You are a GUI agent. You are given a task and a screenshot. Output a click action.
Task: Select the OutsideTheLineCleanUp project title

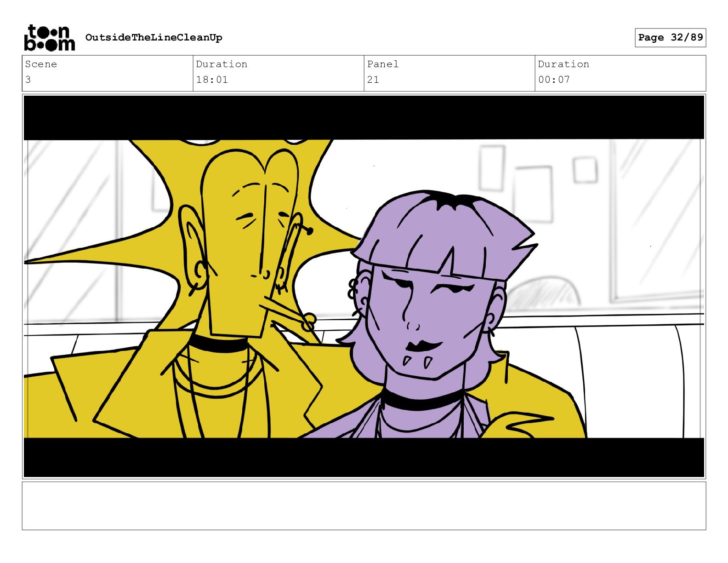[154, 37]
